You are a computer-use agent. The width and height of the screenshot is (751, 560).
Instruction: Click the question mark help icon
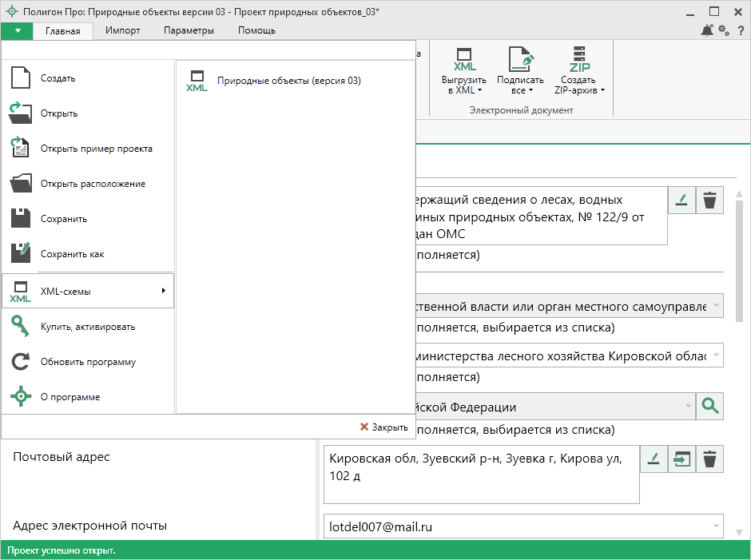click(x=740, y=30)
